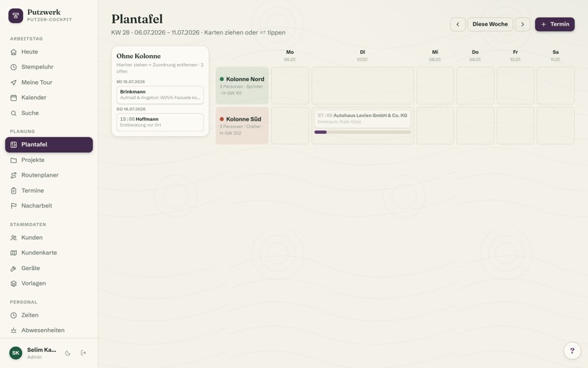Viewport: 588px width, 368px height.
Task: Select the Kolonne Nord row header
Action: [x=242, y=85]
